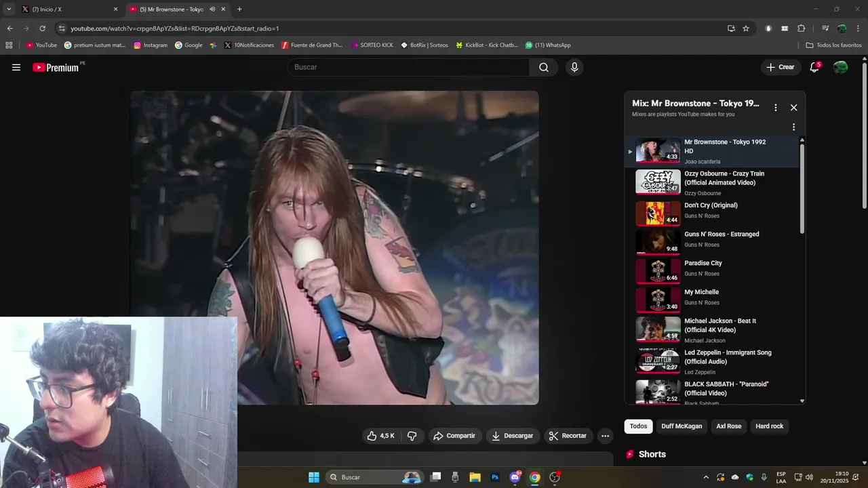Play Michael Jackson Beat It from playlist
Viewport: 868px width, 488px height.
tap(712, 330)
